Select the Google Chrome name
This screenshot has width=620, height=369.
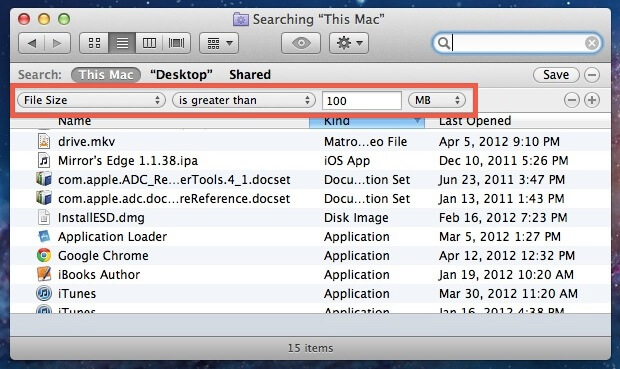(103, 255)
